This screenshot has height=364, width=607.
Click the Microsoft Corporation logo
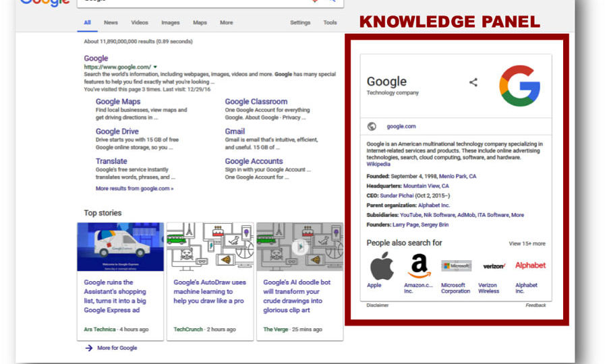point(456,266)
